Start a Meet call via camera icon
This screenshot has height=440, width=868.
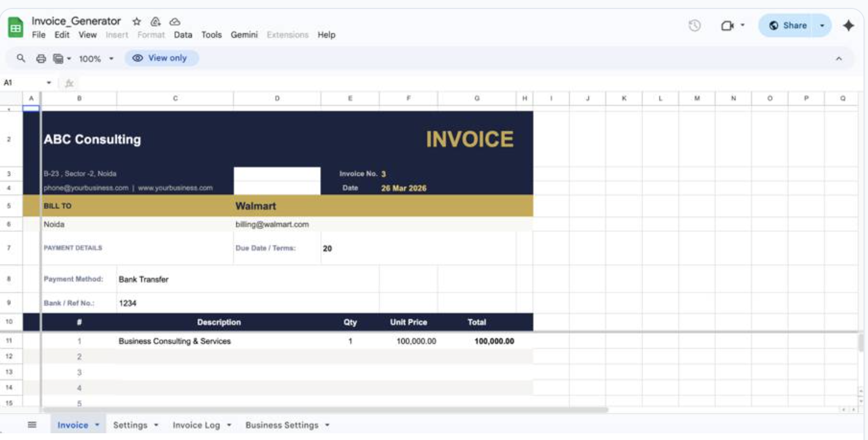[x=728, y=25]
